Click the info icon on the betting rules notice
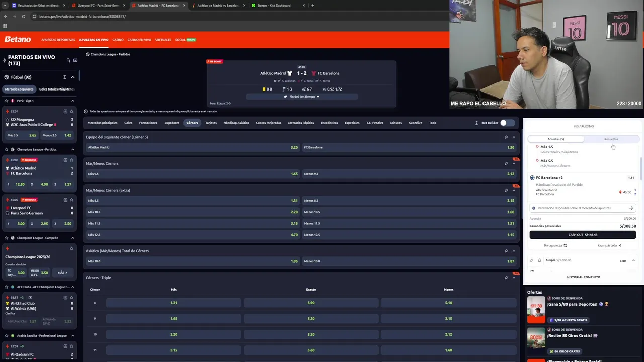The height and width of the screenshot is (362, 644). (x=86, y=111)
